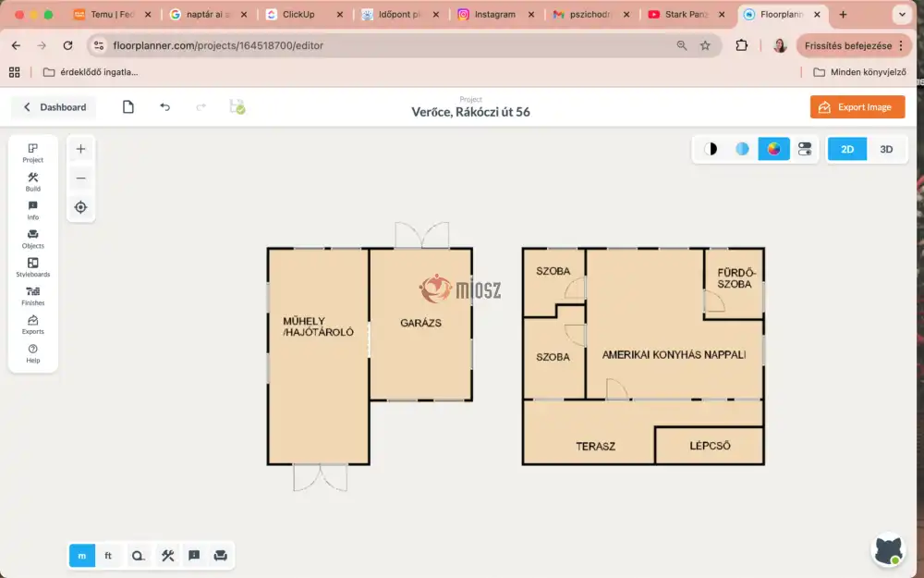
Task: Open the Finishes panel
Action: pos(33,296)
